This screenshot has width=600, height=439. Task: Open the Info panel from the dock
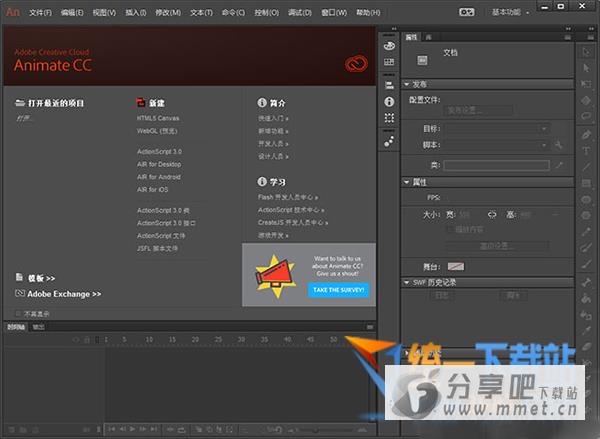pyautogui.click(x=389, y=101)
